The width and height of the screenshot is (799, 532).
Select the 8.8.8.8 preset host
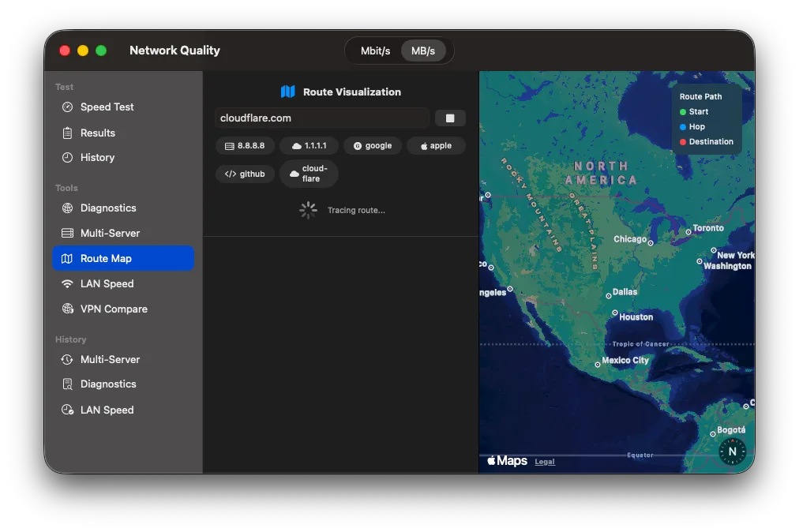[x=245, y=146]
